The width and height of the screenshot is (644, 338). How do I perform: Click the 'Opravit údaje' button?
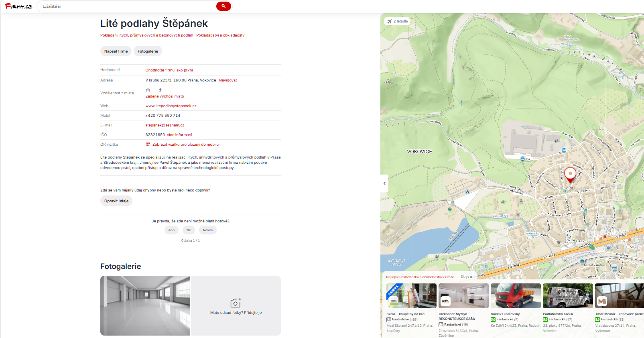pyautogui.click(x=116, y=201)
